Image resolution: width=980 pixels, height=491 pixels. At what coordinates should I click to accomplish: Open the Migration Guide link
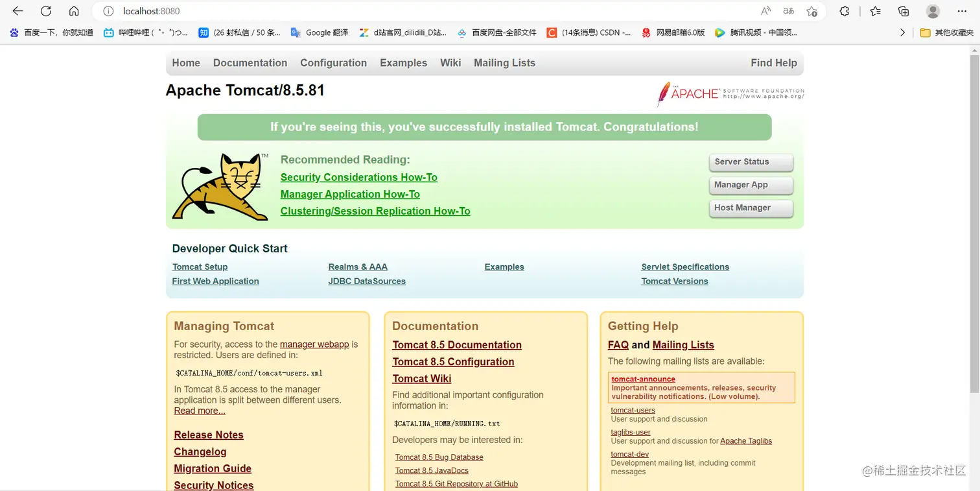213,468
